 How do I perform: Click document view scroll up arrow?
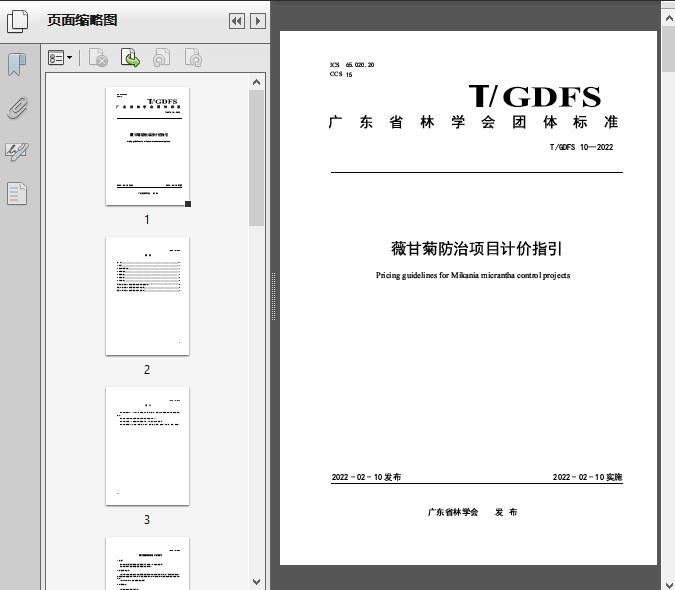click(669, 18)
